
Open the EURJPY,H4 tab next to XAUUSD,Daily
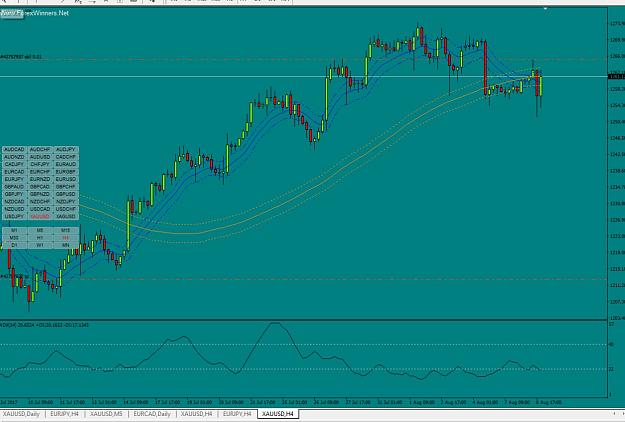pos(64,414)
